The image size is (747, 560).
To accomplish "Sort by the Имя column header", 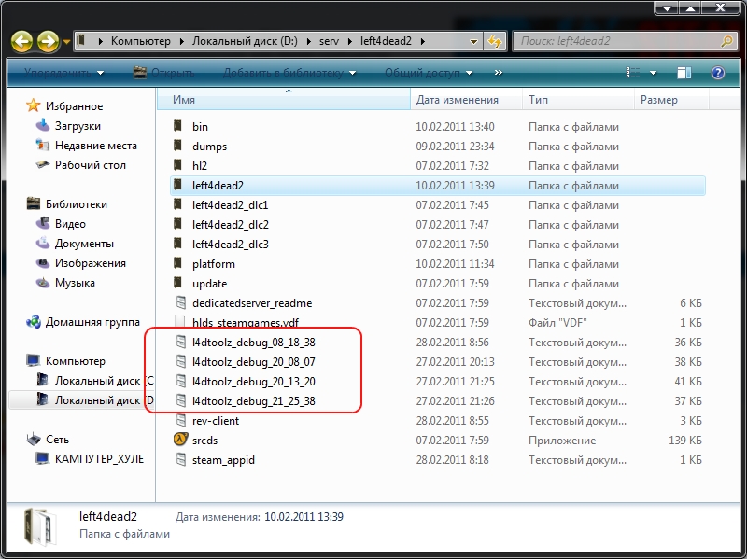I will tap(284, 100).
